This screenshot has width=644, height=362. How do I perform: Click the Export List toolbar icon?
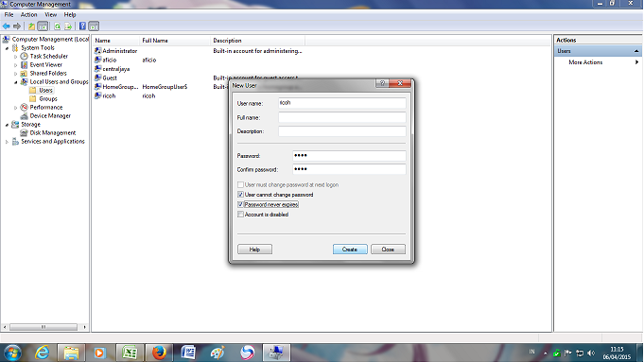(68, 26)
